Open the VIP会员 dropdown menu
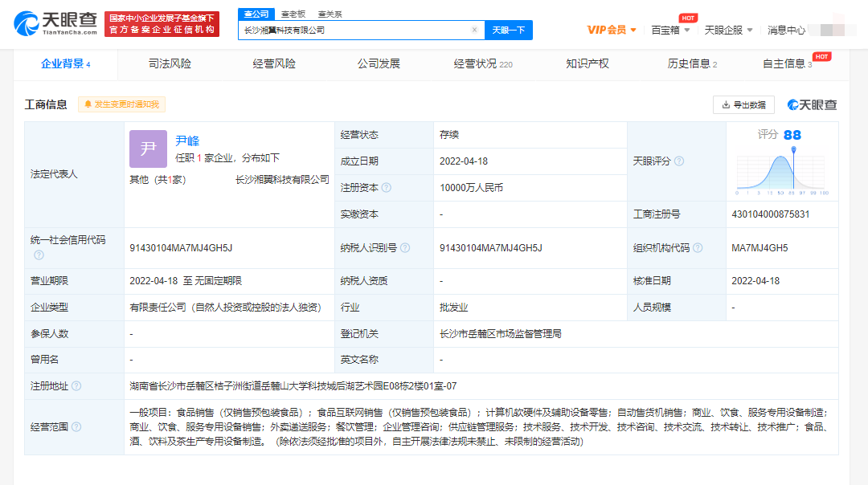This screenshot has width=868, height=485. tap(612, 30)
